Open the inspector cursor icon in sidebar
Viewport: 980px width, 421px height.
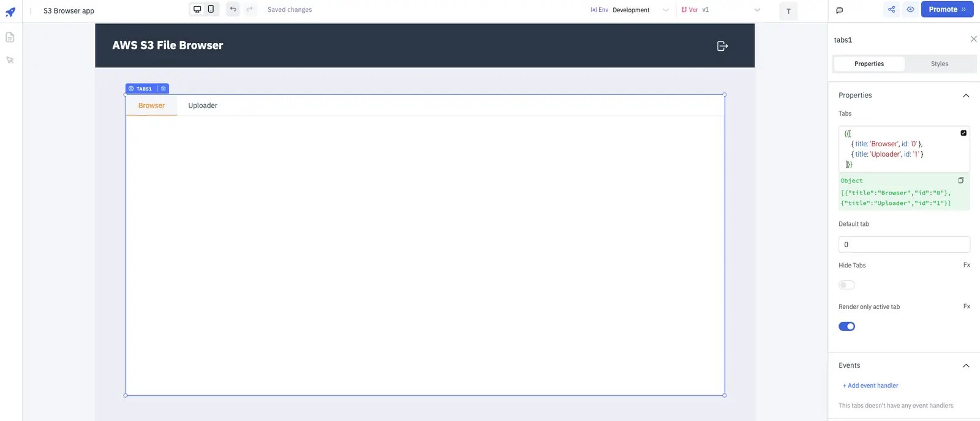click(10, 60)
